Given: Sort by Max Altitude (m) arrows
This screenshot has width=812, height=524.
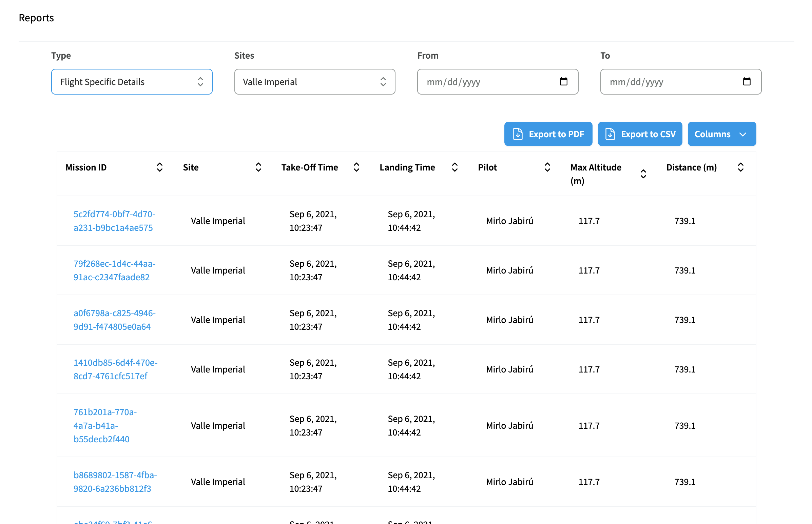Looking at the screenshot, I should click(643, 174).
